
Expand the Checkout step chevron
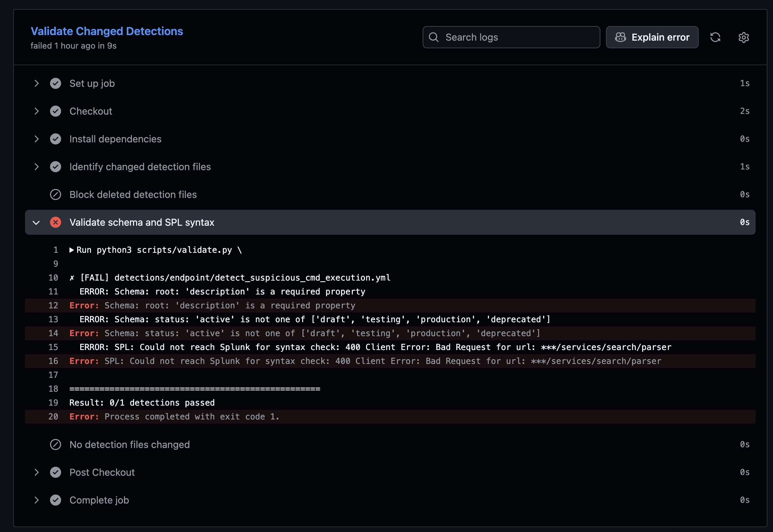(x=36, y=111)
